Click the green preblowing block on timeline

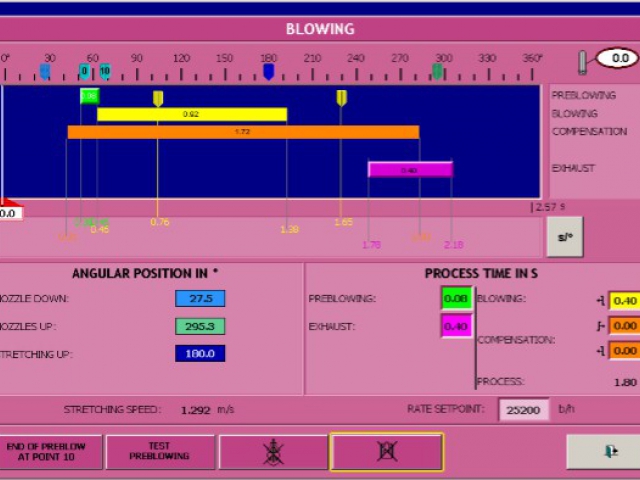90,96
